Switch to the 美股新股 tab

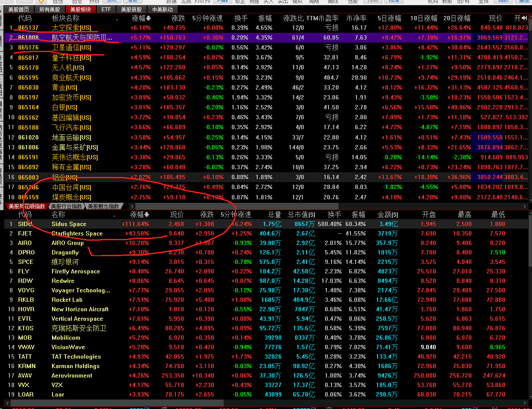132,9
